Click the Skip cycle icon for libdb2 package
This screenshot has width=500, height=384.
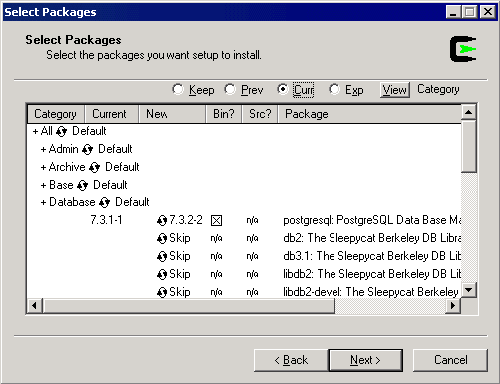click(162, 274)
